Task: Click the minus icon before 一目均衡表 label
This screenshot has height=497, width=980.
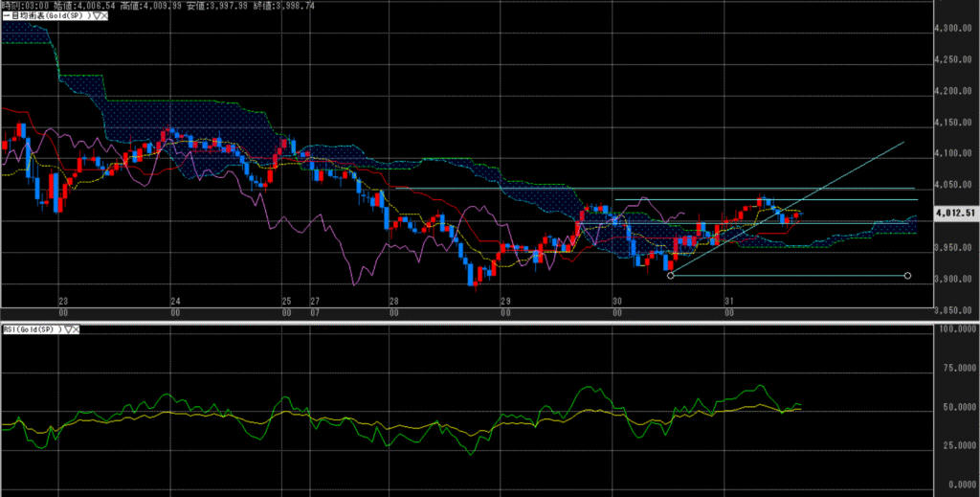Action: (x=5, y=17)
